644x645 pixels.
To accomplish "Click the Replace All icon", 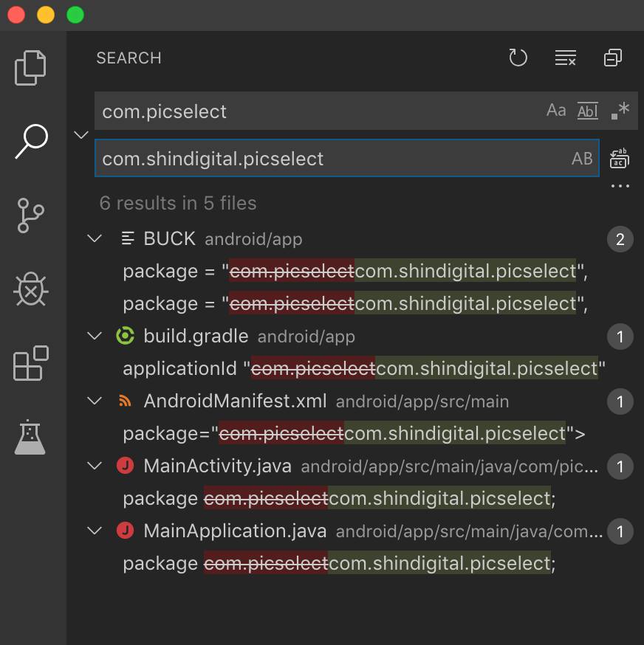I will (620, 159).
